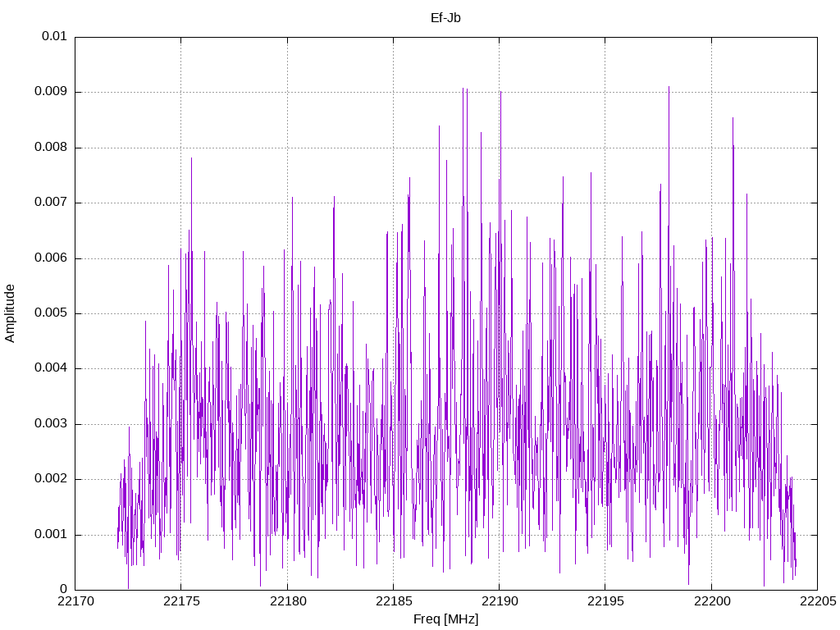Click the x-axis tick label 22205
840x630 pixels.
coord(818,601)
